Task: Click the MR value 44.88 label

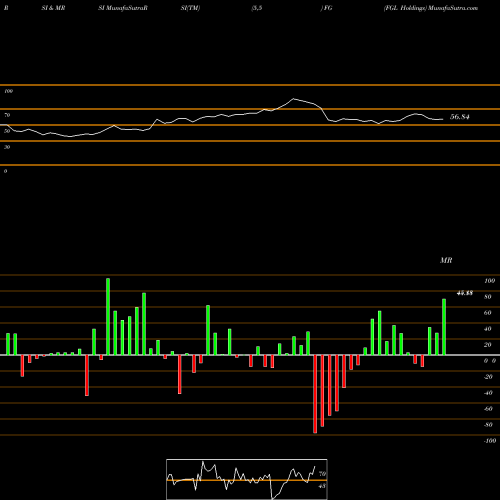Action: pos(465,293)
